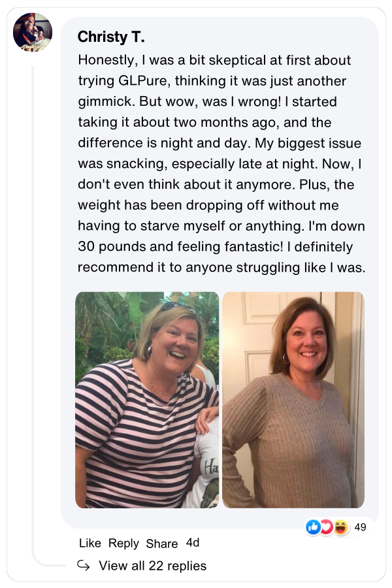Viewport: 392px width, 588px height.
Task: Open the striped shirt before photo
Action: 146,400
